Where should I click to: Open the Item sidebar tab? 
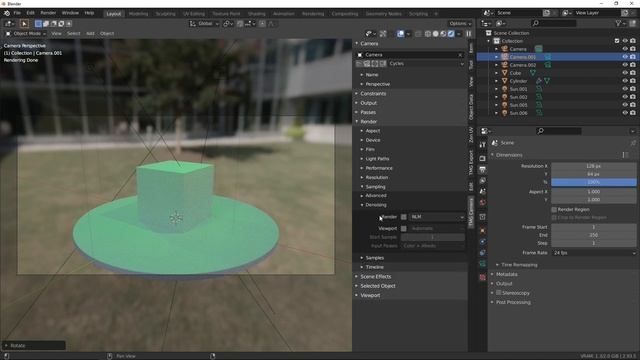pyautogui.click(x=471, y=48)
